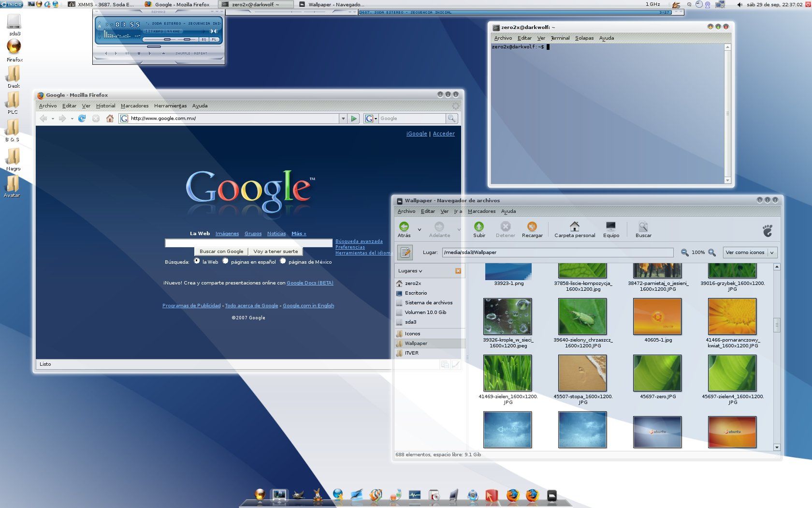Image resolution: width=812 pixels, height=508 pixels.
Task: Open the Solapas menu in terminal
Action: click(x=584, y=38)
